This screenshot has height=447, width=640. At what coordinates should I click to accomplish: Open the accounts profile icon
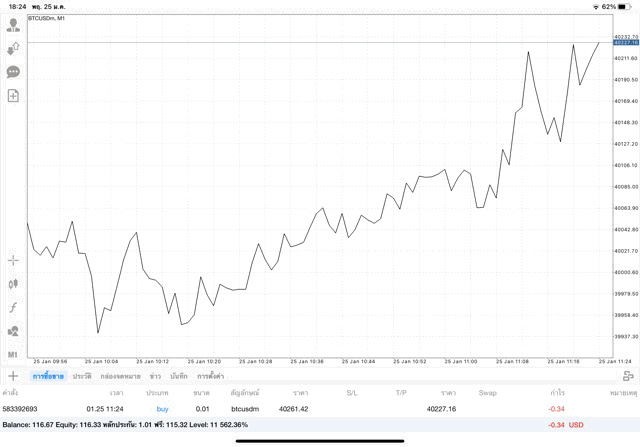click(x=13, y=25)
